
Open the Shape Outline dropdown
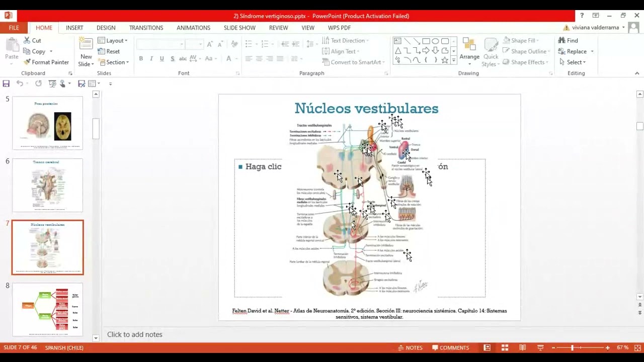[525, 51]
